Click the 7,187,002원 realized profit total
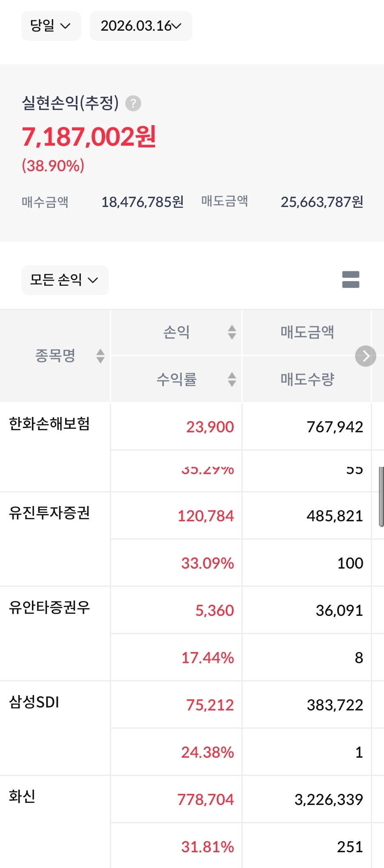Viewport: 384px width, 868px height. click(x=89, y=137)
